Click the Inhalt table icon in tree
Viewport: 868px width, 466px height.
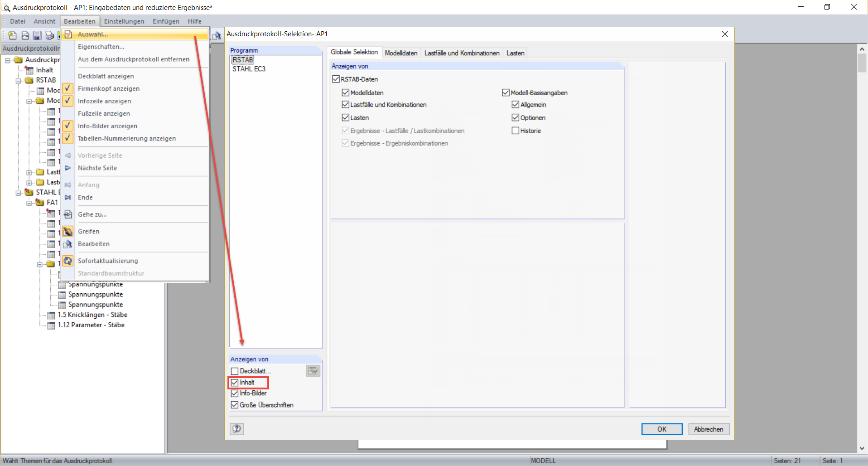[29, 70]
